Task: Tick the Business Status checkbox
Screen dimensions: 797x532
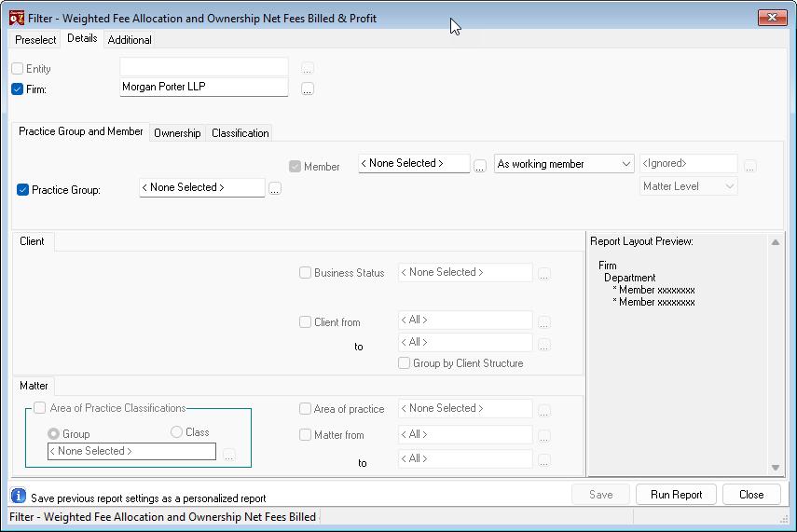Action: (305, 273)
